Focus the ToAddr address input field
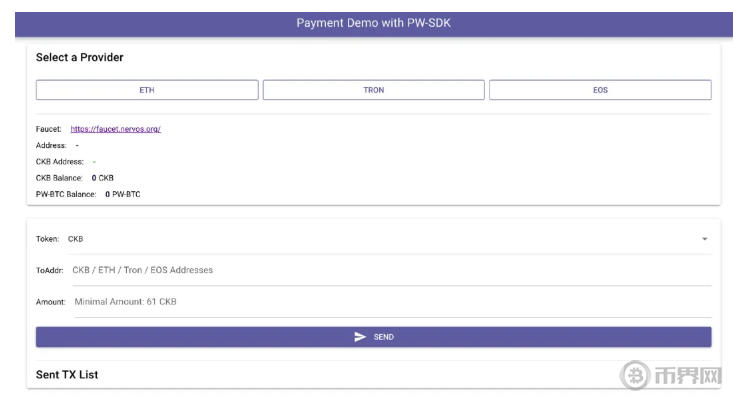Image resolution: width=733 pixels, height=403 pixels. (390, 270)
